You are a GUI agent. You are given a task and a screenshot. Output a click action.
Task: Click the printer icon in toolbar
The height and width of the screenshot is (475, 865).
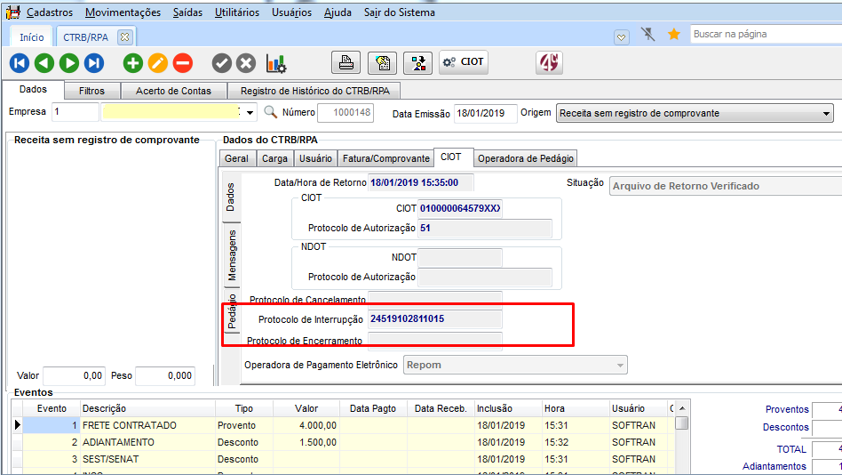point(346,63)
